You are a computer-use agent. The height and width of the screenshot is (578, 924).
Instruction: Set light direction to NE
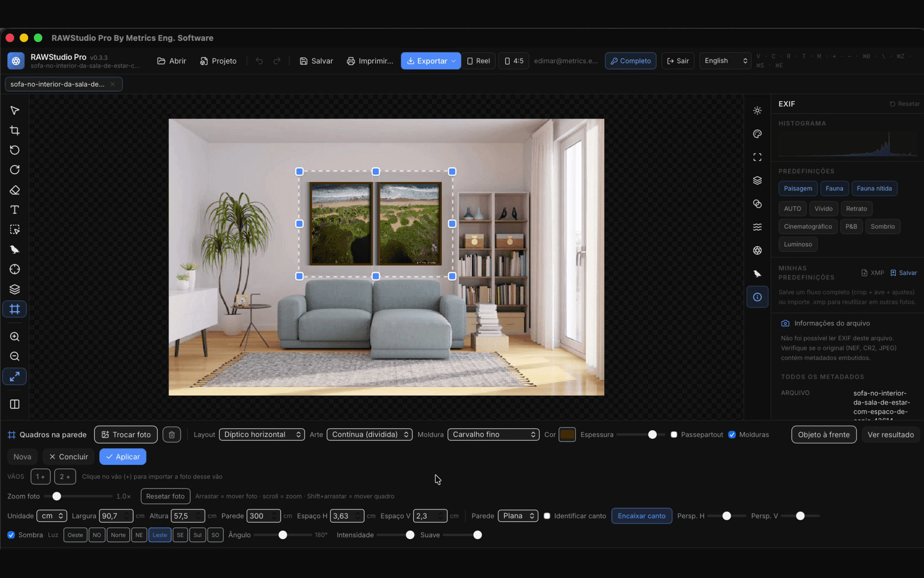tap(139, 535)
